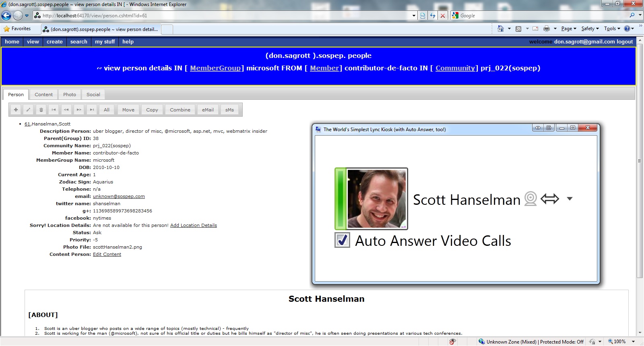Viewport: 644px width, 346px height.
Task: Uncheck Auto Answer Video Calls checkbox
Action: click(342, 240)
